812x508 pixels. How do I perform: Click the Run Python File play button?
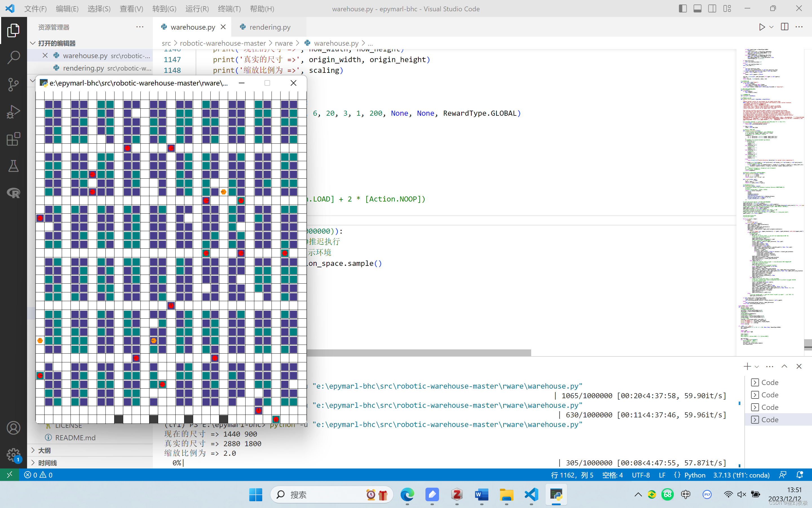[762, 27]
